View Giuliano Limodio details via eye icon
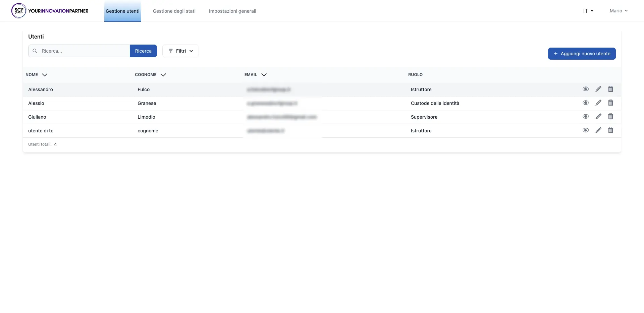644x313 pixels. click(x=586, y=117)
